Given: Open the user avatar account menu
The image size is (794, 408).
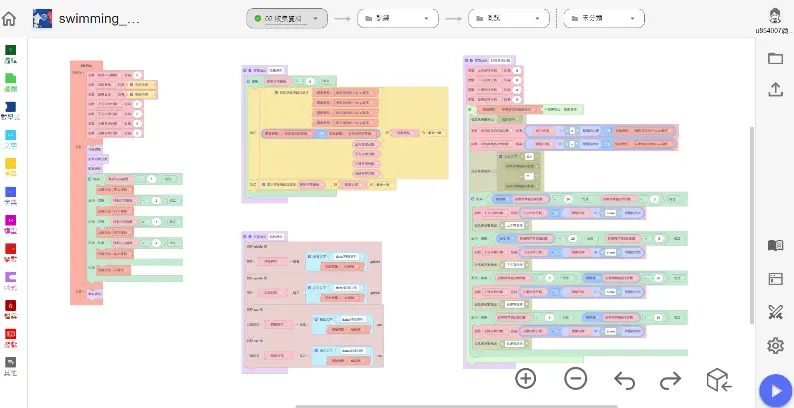Looking at the screenshot, I should [x=774, y=15].
